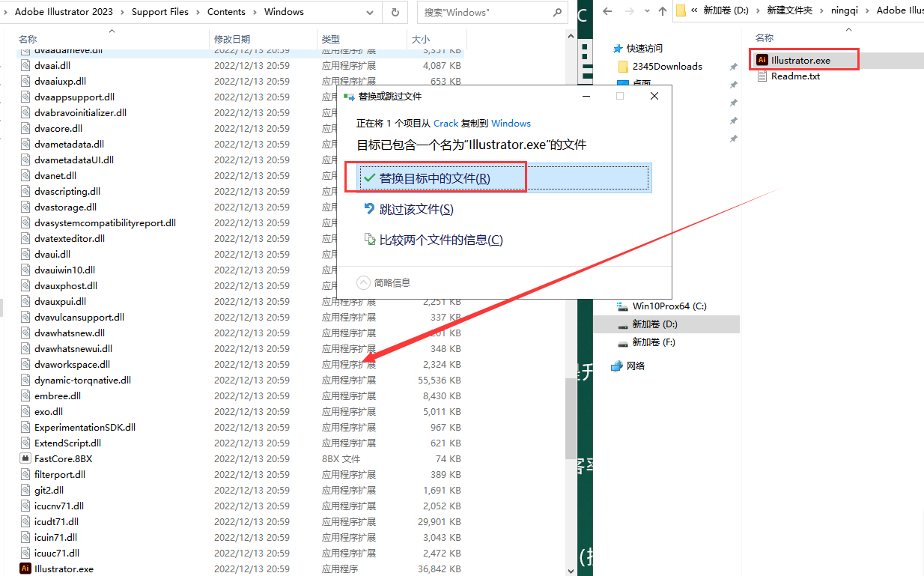Click refresh button in left address bar
Screen dimensions: 924x576
click(x=395, y=12)
